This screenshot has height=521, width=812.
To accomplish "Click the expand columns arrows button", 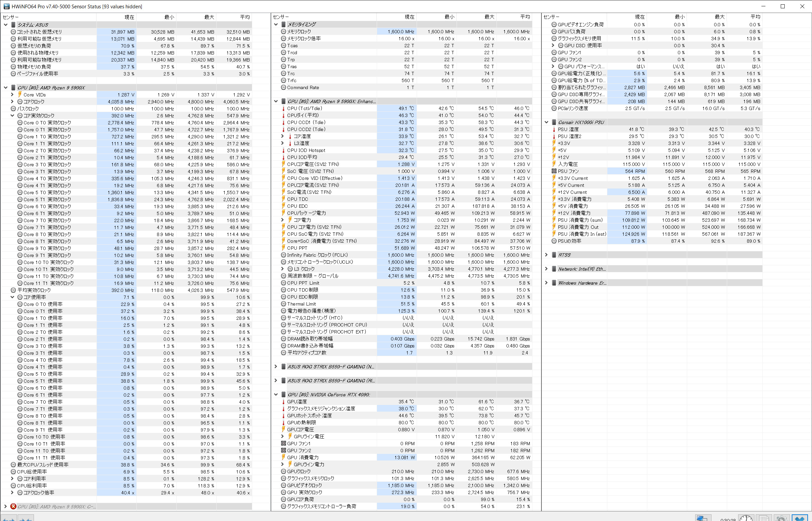I will pyautogui.click(x=8, y=519).
